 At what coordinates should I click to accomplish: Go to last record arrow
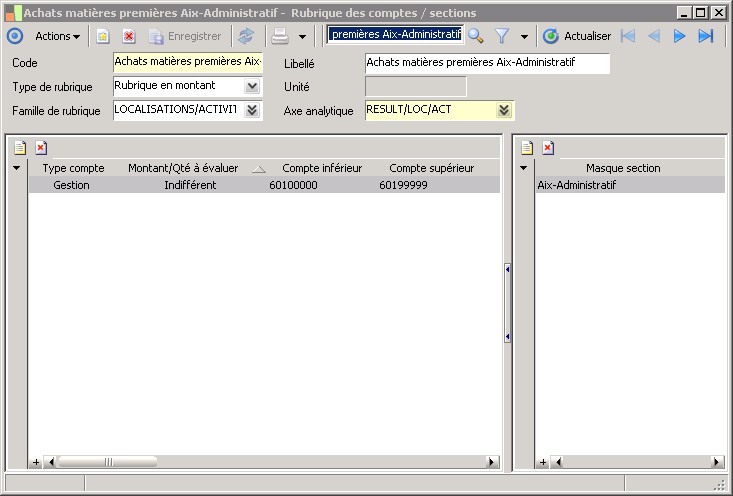[x=705, y=36]
